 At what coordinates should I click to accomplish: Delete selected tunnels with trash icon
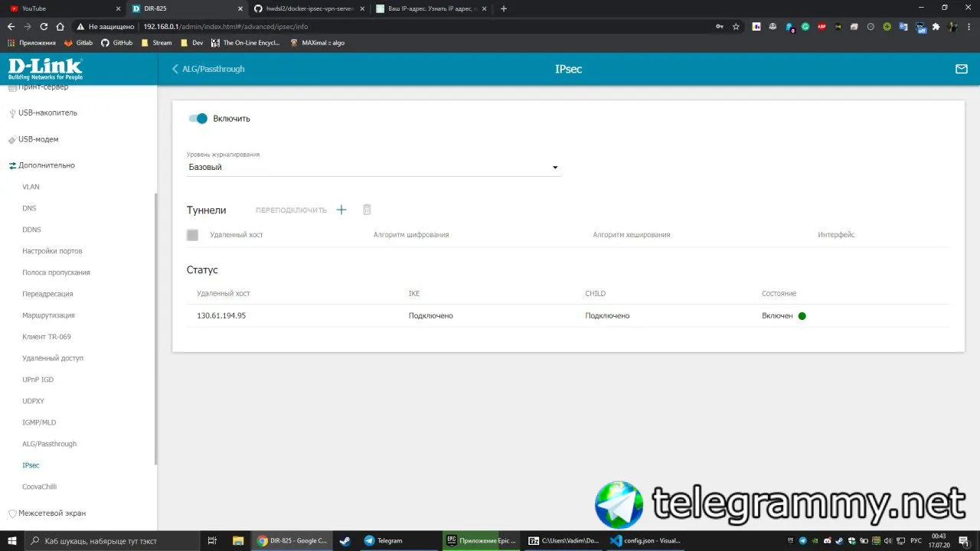coord(367,210)
